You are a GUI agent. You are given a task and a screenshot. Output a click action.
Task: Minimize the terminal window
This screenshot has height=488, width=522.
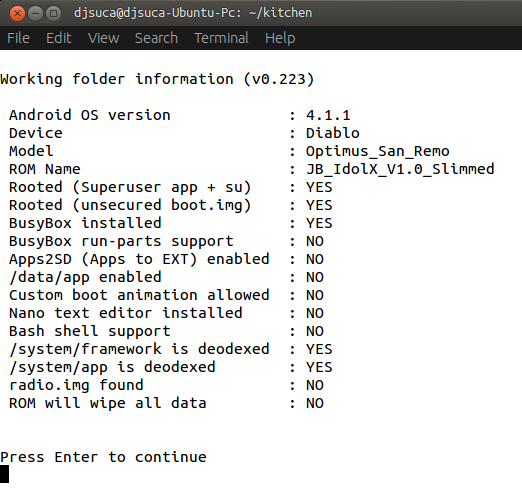[35, 14]
